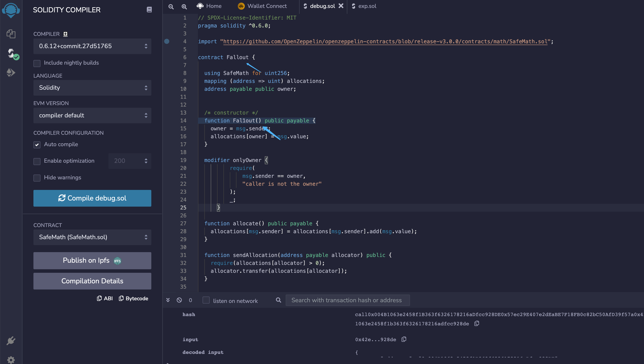This screenshot has width=644, height=364.
Task: Open the Contract SafeMath dropdown
Action: [x=92, y=237]
